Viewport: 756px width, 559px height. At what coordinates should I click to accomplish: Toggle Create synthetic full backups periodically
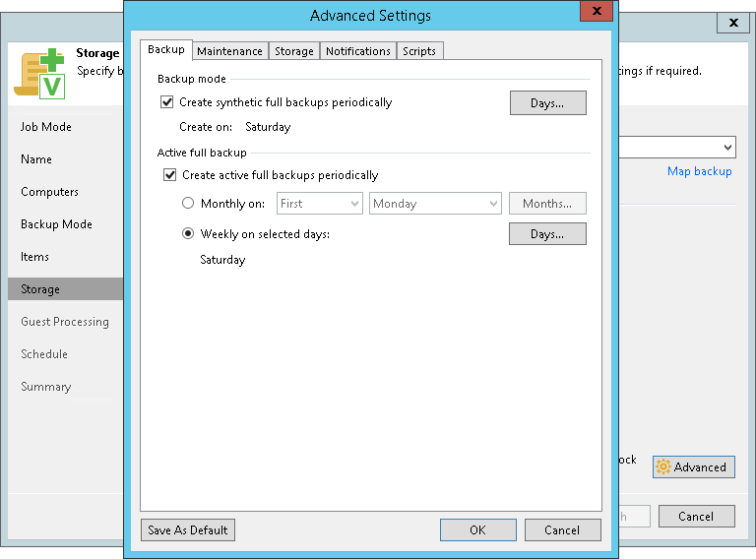[x=167, y=102]
